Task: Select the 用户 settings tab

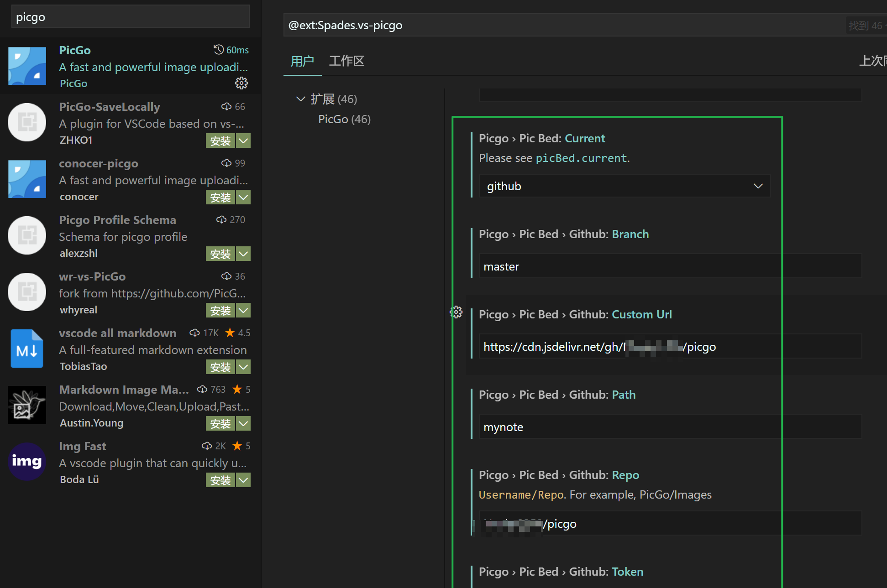Action: [x=302, y=61]
